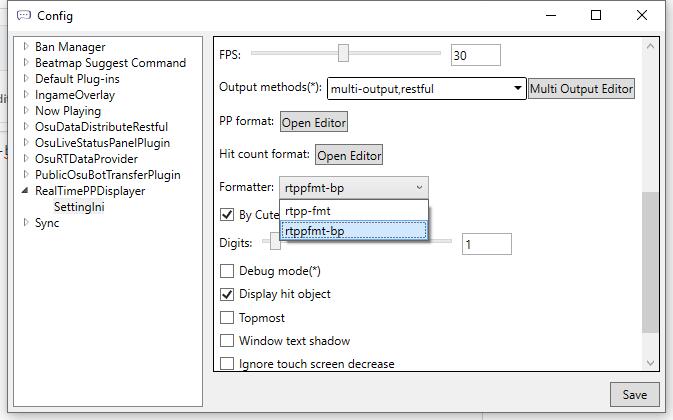
Task: Choose rtppfmt-bp from Formatter list
Action: tap(354, 230)
